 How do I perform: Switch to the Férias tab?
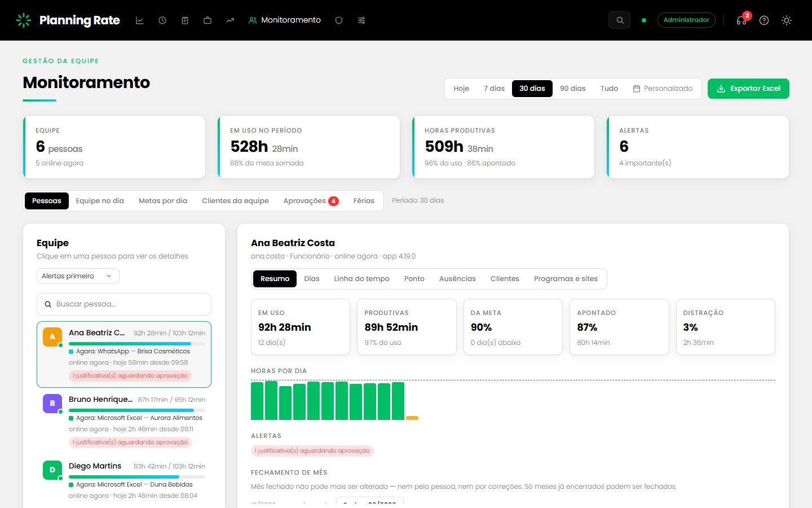pyautogui.click(x=364, y=201)
